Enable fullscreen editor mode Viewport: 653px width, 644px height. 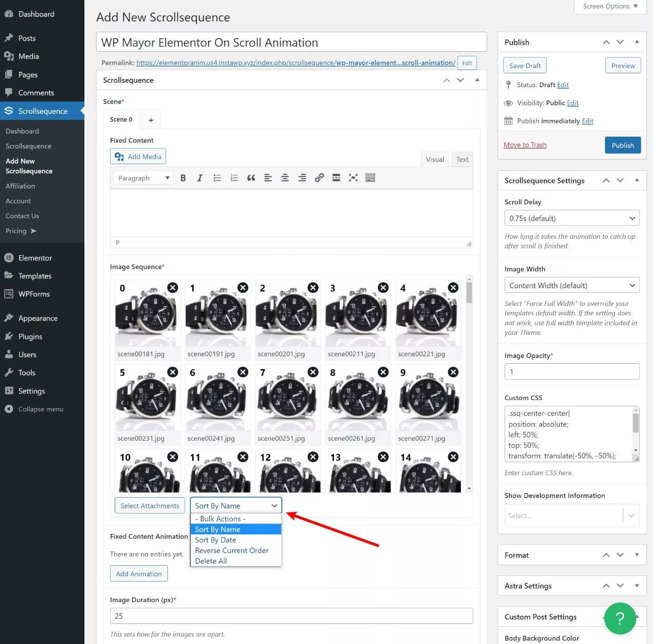pyautogui.click(x=353, y=178)
